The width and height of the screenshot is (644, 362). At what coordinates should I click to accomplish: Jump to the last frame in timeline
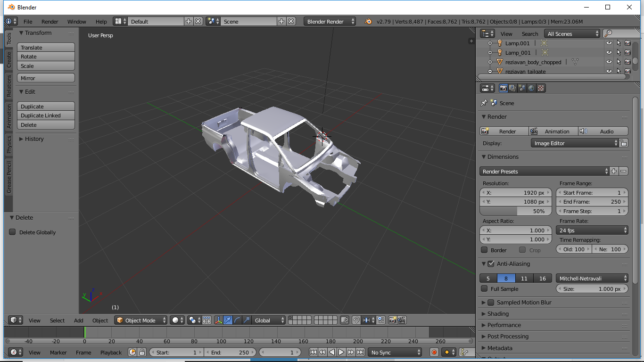tap(361, 352)
